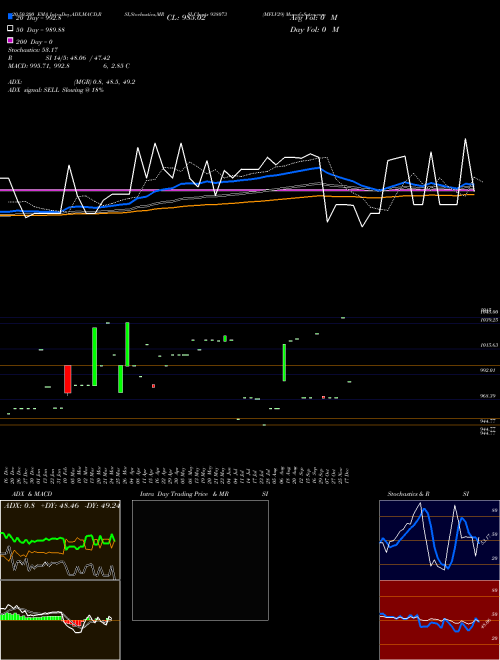
Task: Open the red RSI chart panel
Action: (x=439, y=620)
